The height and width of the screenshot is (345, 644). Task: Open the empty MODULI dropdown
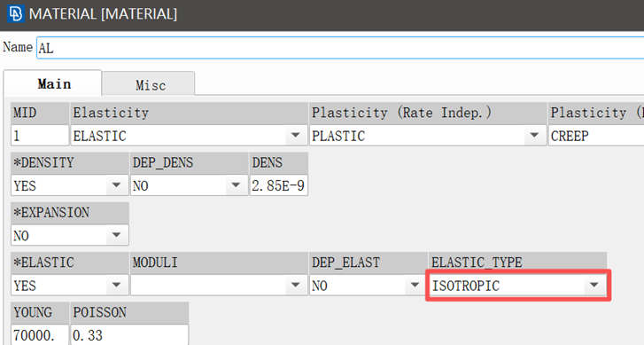pos(219,286)
